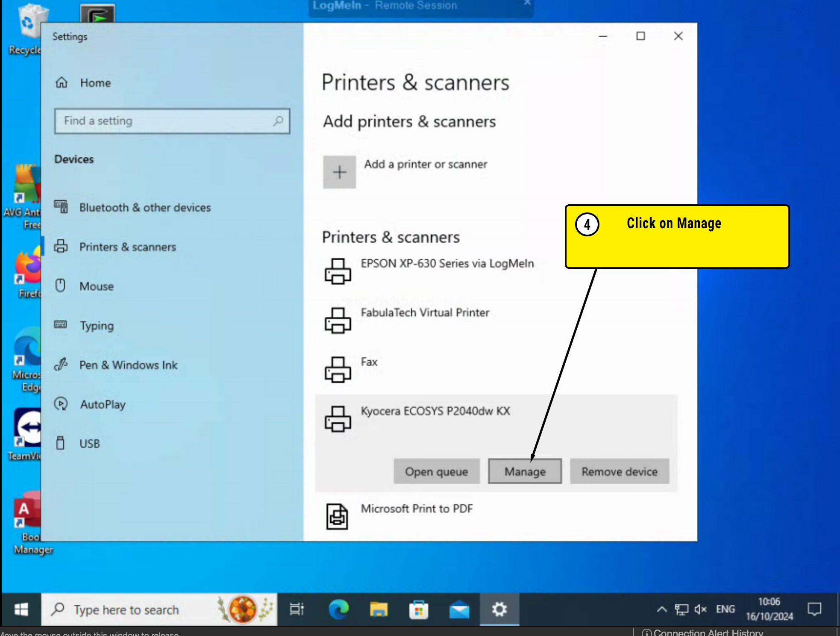This screenshot has width=840, height=636.
Task: Click the Typing keyboard icon
Action: click(x=60, y=324)
